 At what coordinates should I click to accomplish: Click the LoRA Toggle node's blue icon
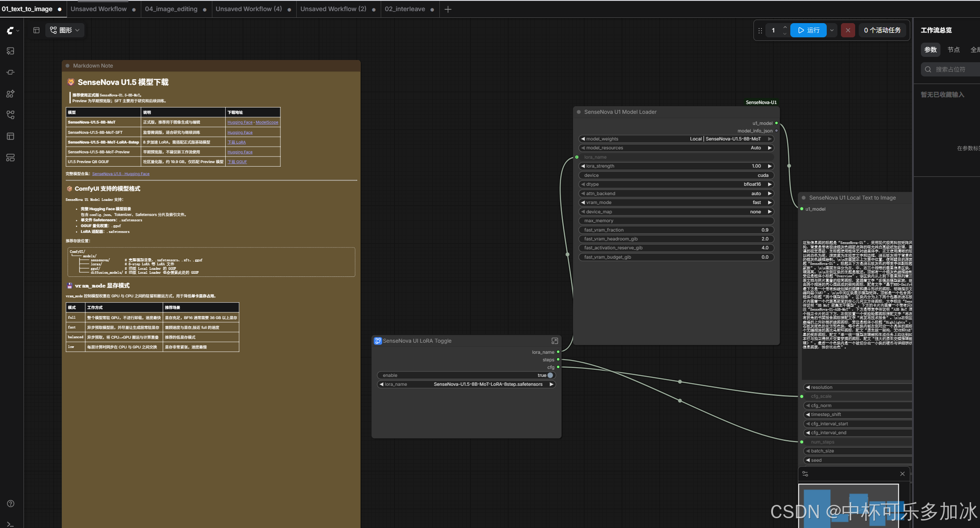pos(378,341)
